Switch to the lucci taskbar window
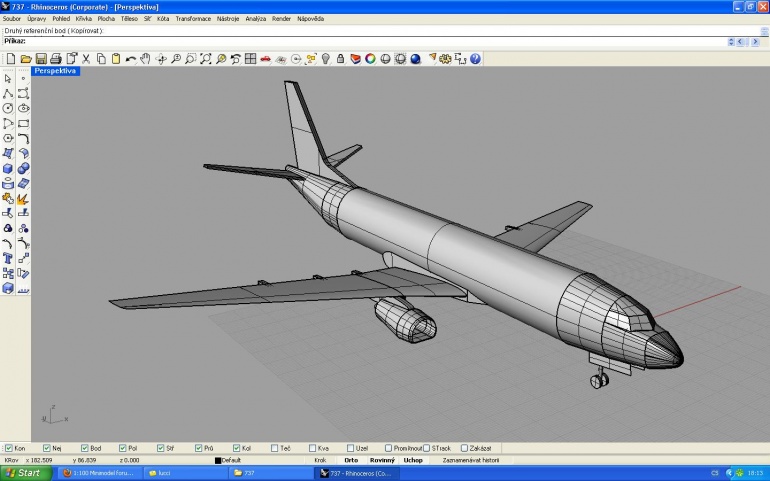 tap(185, 473)
